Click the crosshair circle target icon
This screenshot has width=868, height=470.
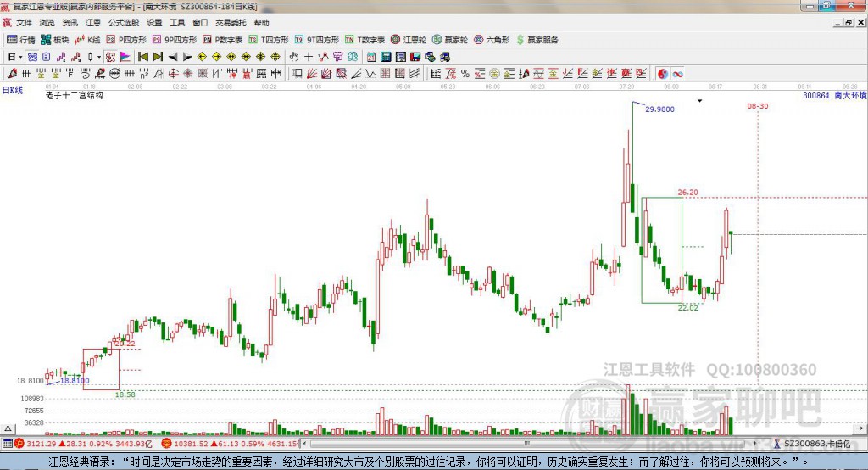click(173, 73)
